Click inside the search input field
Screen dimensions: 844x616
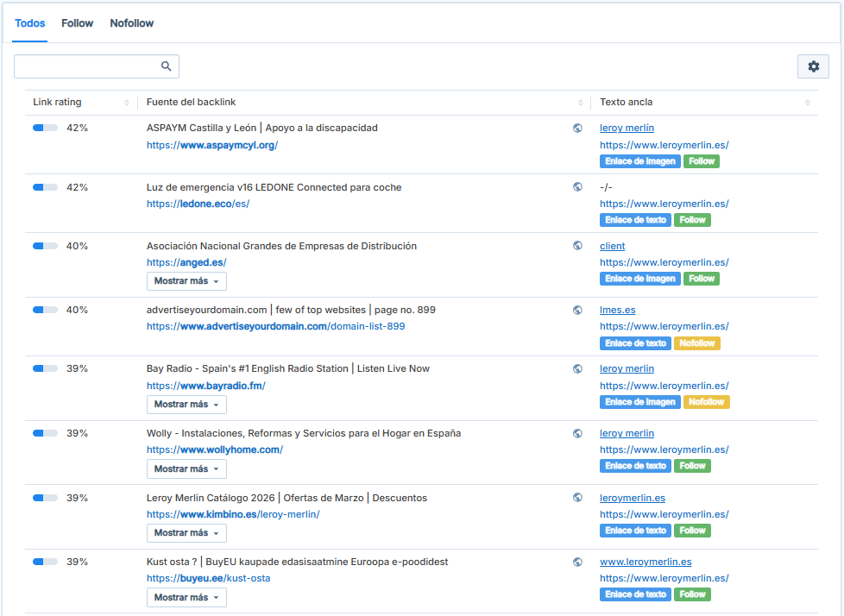click(86, 66)
